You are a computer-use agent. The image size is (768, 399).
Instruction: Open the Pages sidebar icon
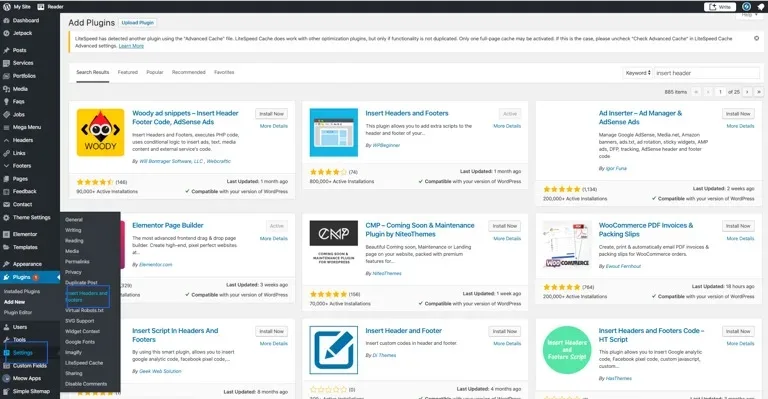tap(6, 179)
